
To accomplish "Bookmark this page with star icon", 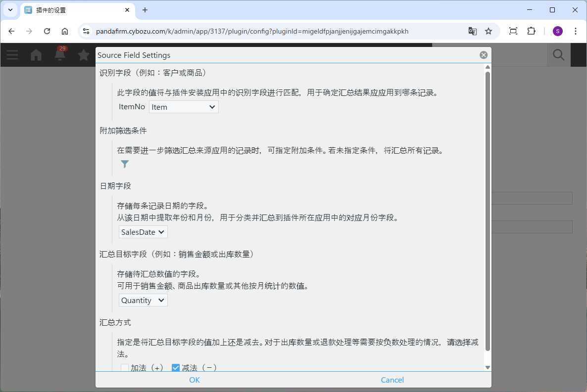I will click(489, 31).
